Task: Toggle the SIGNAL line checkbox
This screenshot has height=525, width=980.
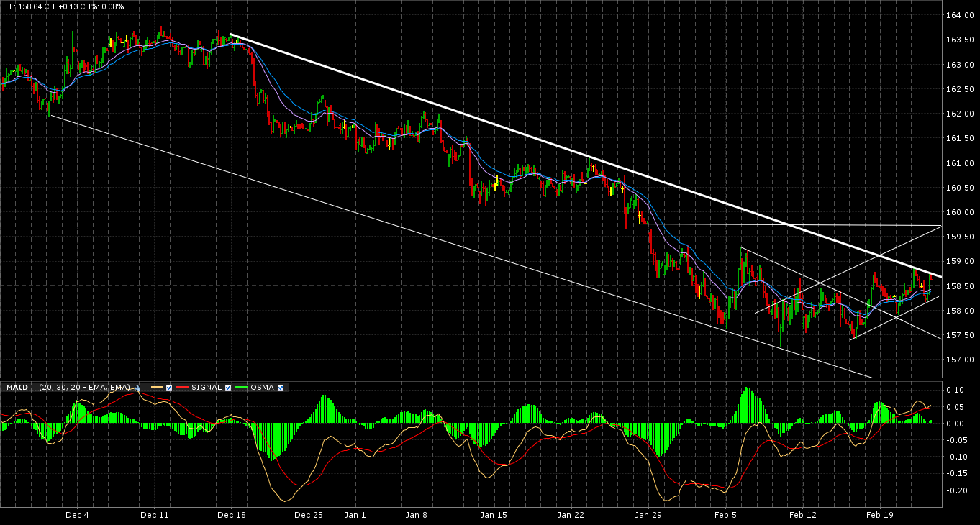Action: coord(228,388)
